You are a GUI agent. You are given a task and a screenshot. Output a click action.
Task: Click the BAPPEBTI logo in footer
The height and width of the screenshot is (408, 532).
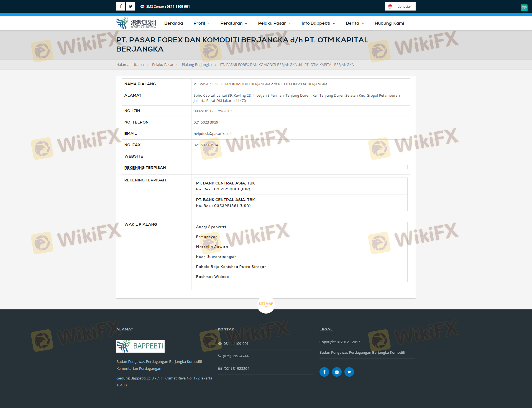(x=140, y=346)
